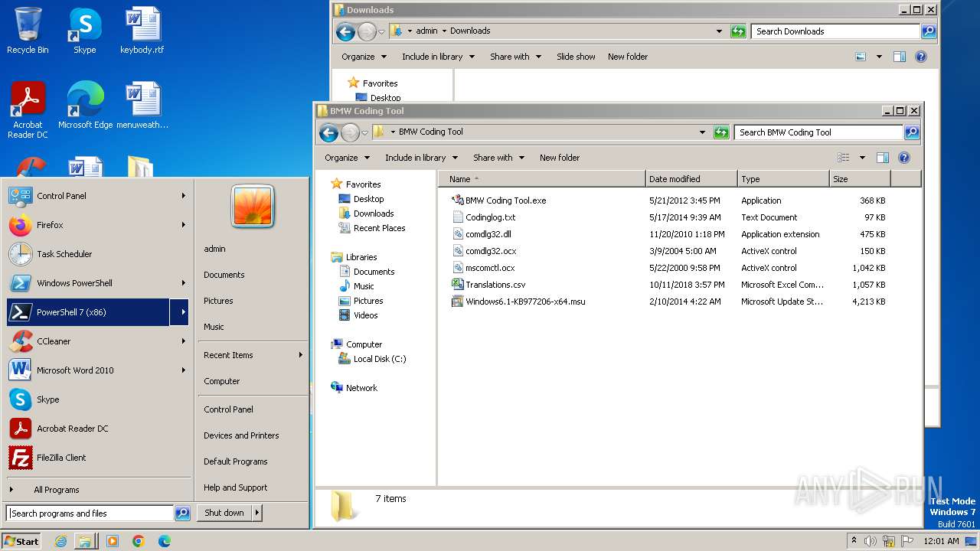Open Recycle Bin desktop icon
The width and height of the screenshot is (980, 551).
[28, 31]
